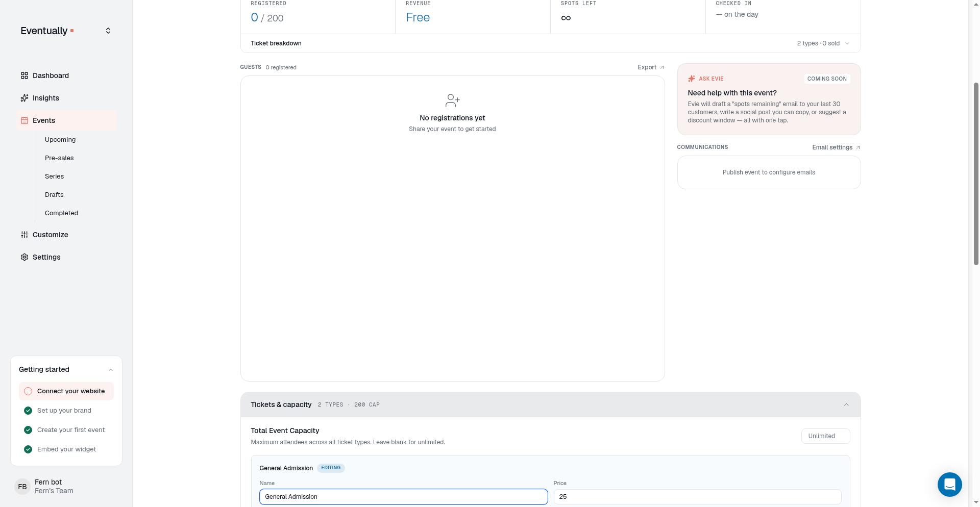Viewport: 980px width, 507px height.
Task: Click the Insights sparkle icon
Action: click(24, 98)
